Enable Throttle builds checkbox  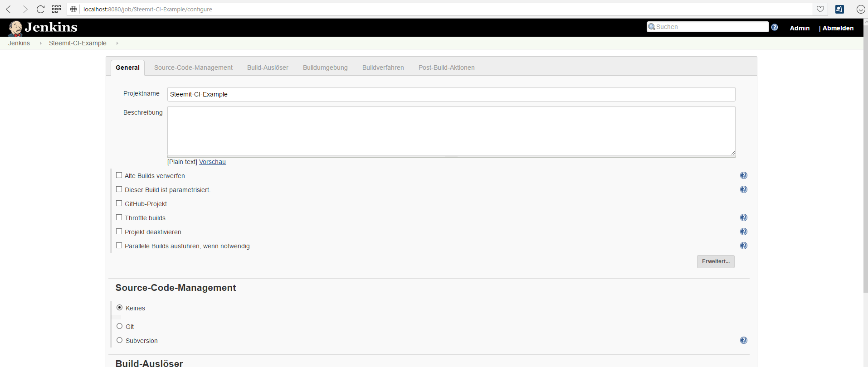(x=119, y=217)
